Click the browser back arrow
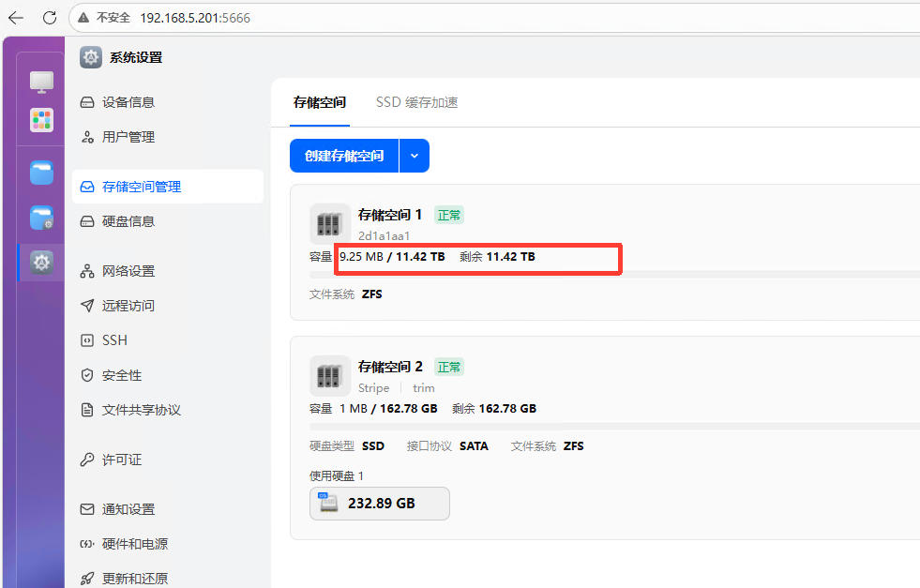The image size is (920, 588). coord(16,18)
